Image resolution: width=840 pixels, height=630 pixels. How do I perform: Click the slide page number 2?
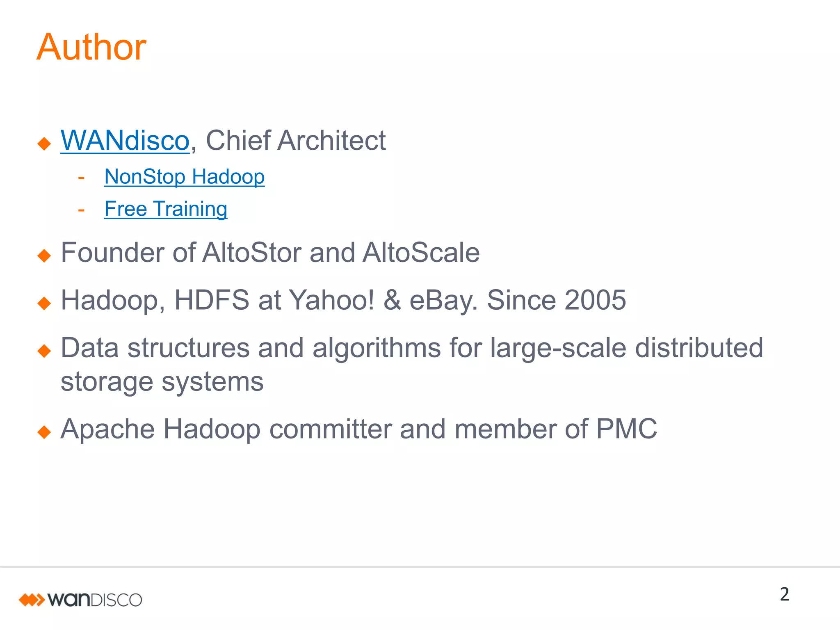pyautogui.click(x=785, y=595)
